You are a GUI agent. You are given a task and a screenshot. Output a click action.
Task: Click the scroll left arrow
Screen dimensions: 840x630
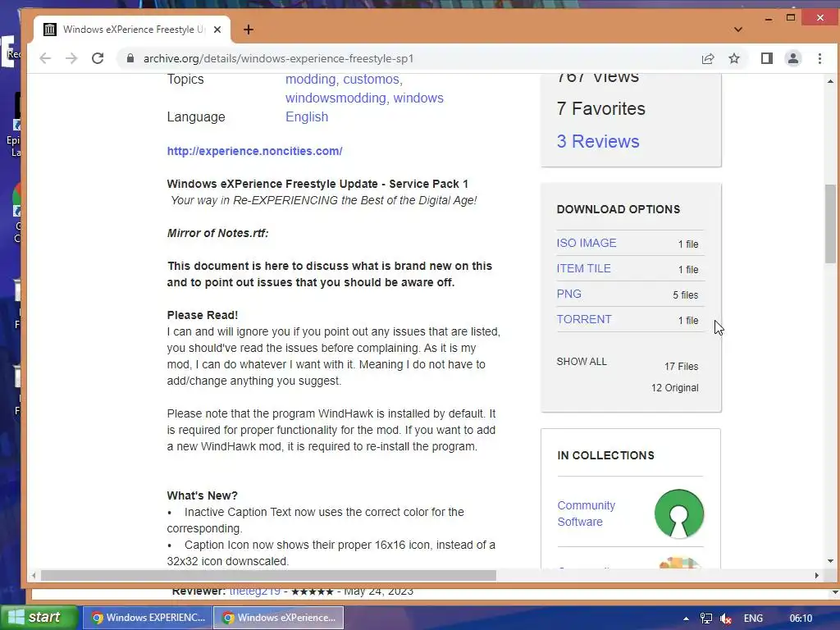pyautogui.click(x=33, y=575)
